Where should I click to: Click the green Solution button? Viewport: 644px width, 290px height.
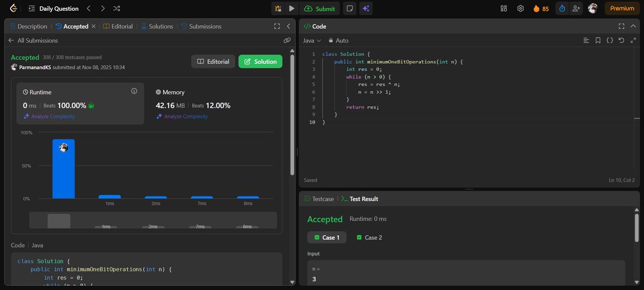pyautogui.click(x=260, y=62)
